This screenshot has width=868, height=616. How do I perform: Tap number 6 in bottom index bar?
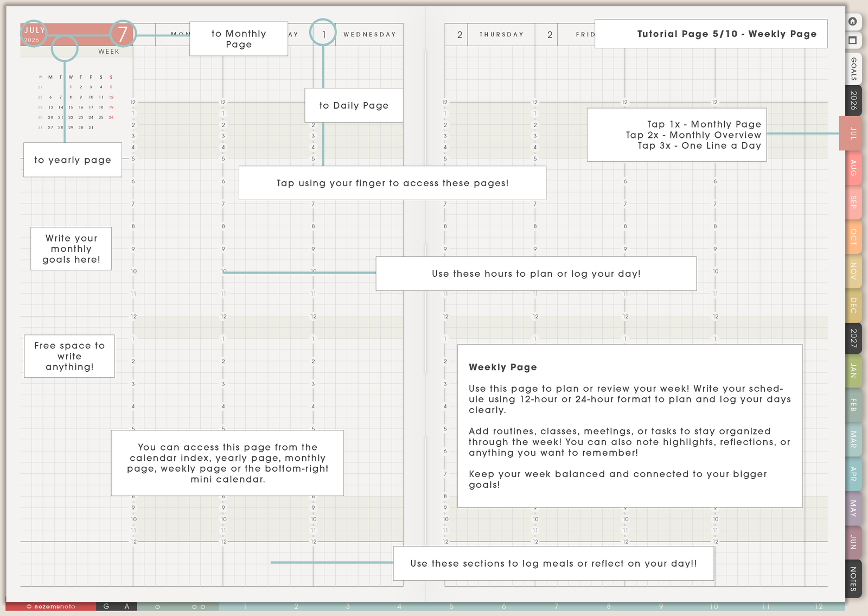[x=503, y=607]
